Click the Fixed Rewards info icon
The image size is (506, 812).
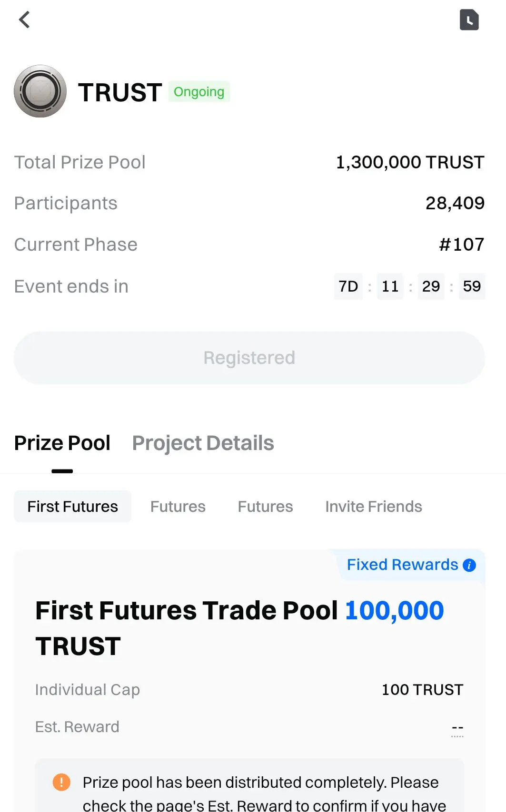[469, 565]
